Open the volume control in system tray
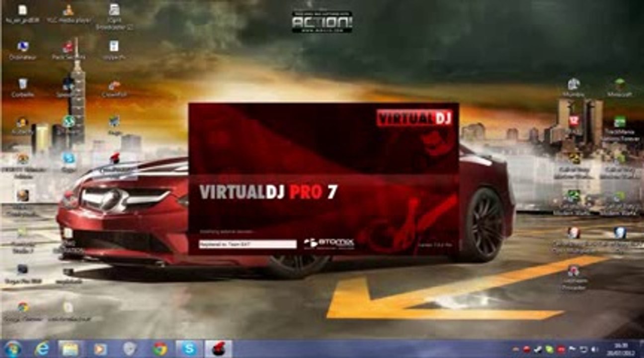Image resolution: width=644 pixels, height=358 pixels. pyautogui.click(x=594, y=349)
